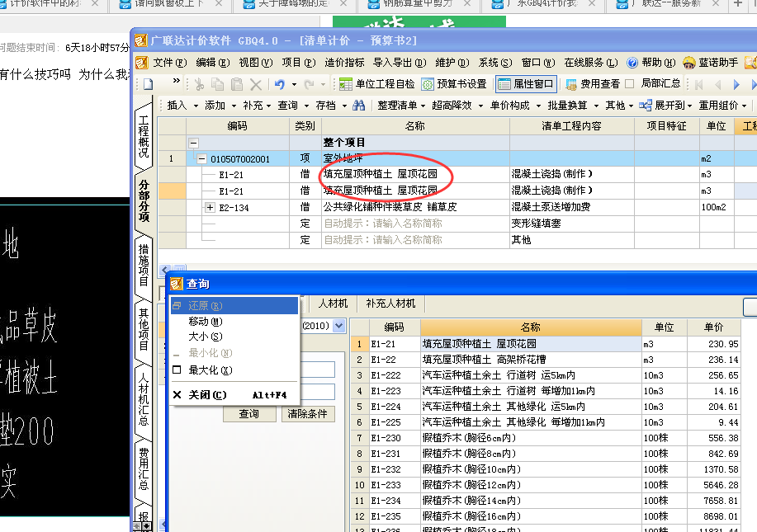
Task: Switch to 补充人材机 tab
Action: coord(390,304)
